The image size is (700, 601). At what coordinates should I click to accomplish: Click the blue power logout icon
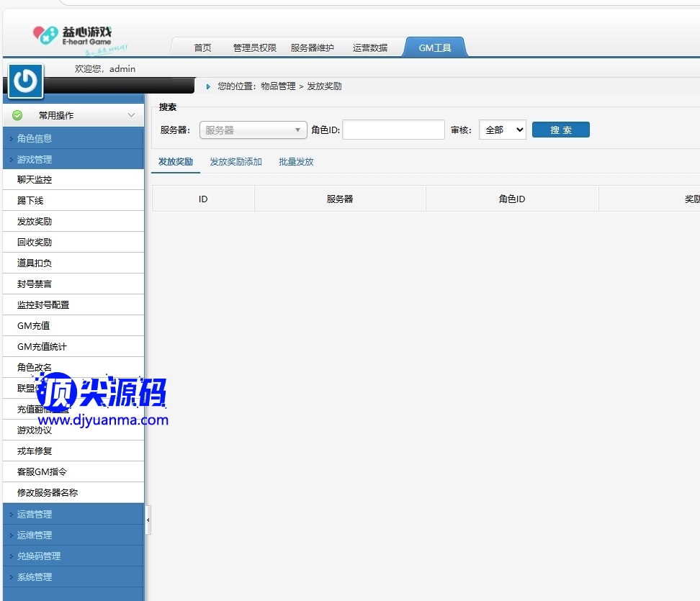tap(25, 81)
